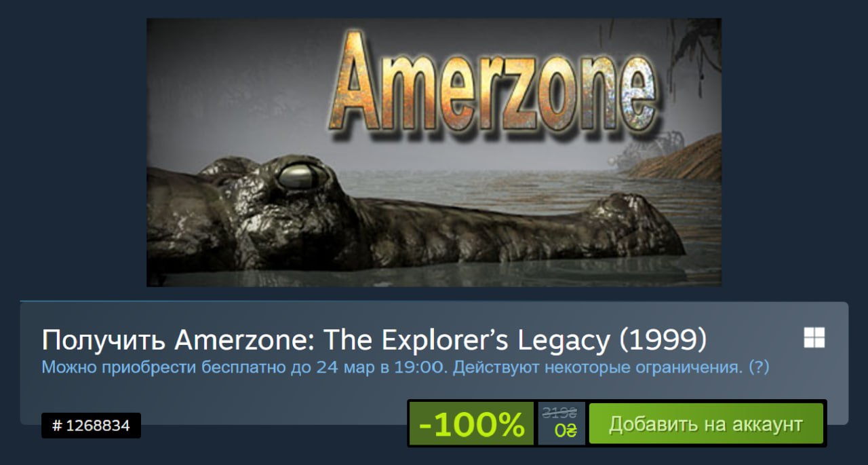Click the (1999) year in the title
Screen dimensions: 868x465
(663, 340)
